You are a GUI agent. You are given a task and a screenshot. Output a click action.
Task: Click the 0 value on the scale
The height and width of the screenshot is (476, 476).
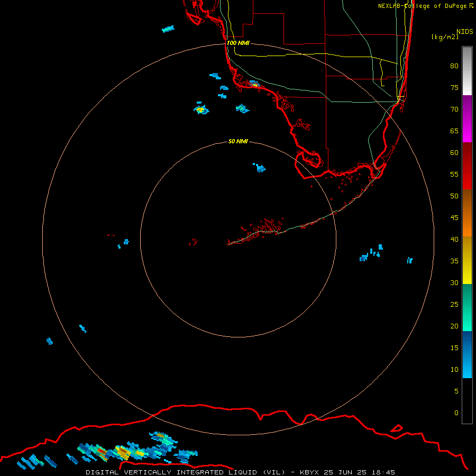456,413
